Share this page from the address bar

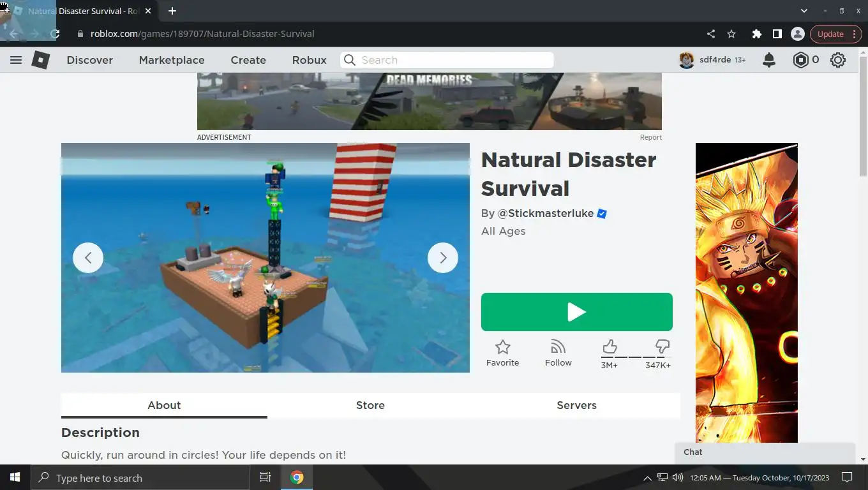(711, 34)
